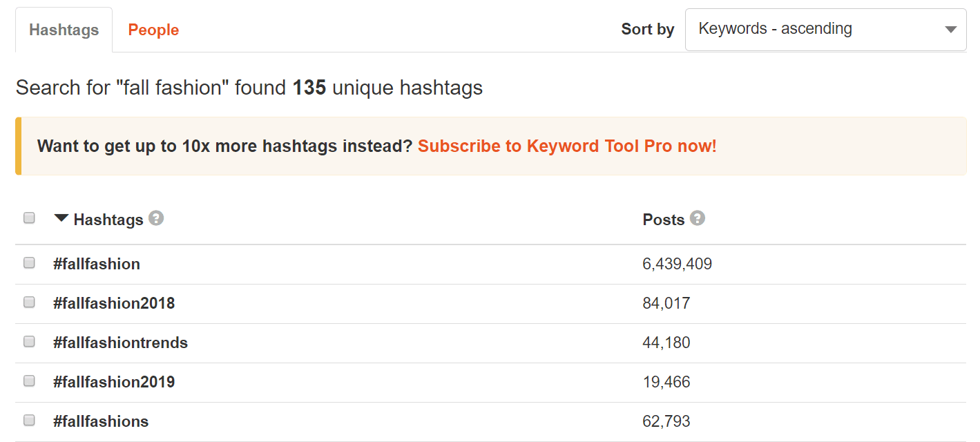The height and width of the screenshot is (442, 980).
Task: Click the help icon beside the Posts column
Action: [698, 218]
